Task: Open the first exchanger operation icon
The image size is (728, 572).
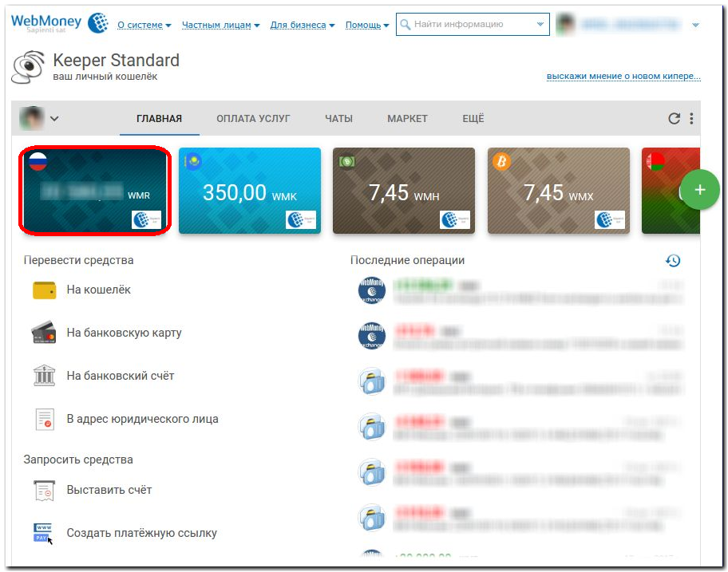Action: (x=371, y=290)
